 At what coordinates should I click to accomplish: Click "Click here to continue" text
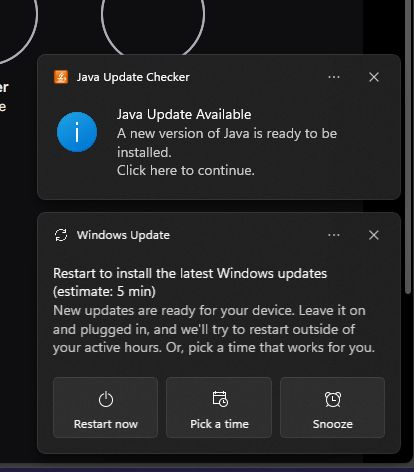pos(186,171)
